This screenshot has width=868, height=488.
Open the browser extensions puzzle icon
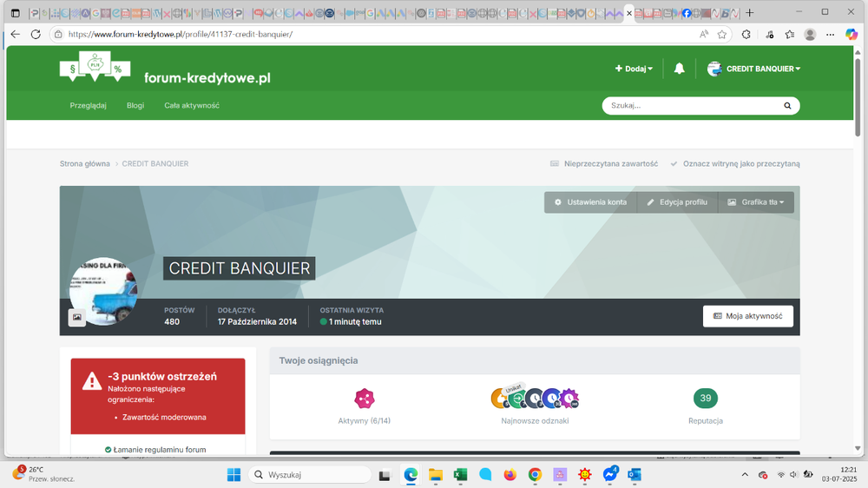(746, 35)
